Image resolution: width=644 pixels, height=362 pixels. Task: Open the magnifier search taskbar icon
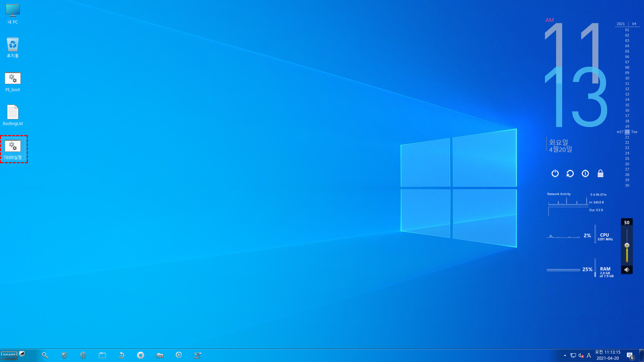click(x=45, y=355)
